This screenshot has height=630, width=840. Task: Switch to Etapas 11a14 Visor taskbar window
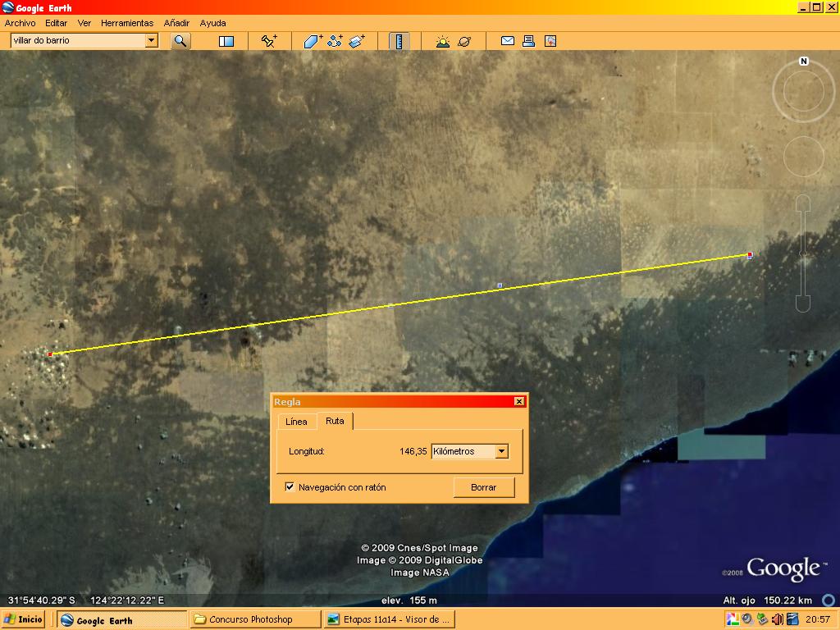[x=390, y=620]
